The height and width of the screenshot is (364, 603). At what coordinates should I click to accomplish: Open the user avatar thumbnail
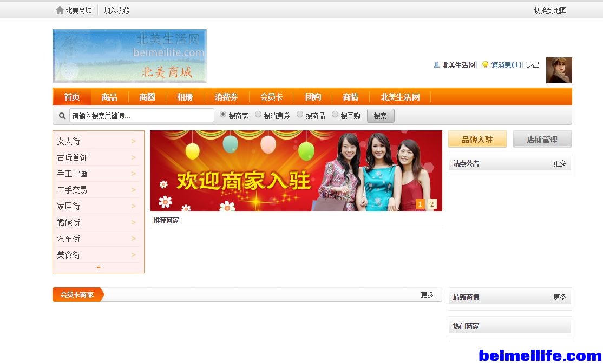coord(559,70)
